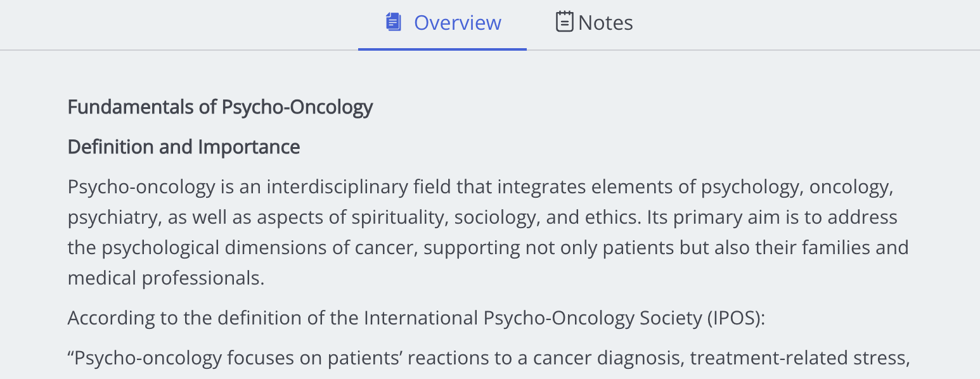Select the heading Definition and Importance
Screen dimensions: 980x379
click(x=183, y=146)
